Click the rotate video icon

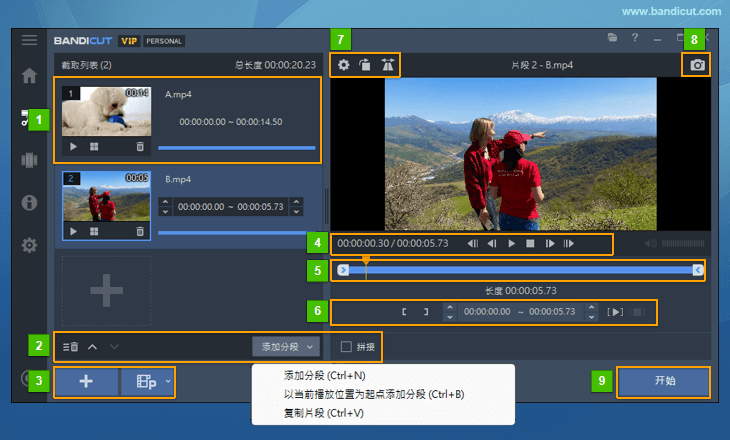click(365, 65)
